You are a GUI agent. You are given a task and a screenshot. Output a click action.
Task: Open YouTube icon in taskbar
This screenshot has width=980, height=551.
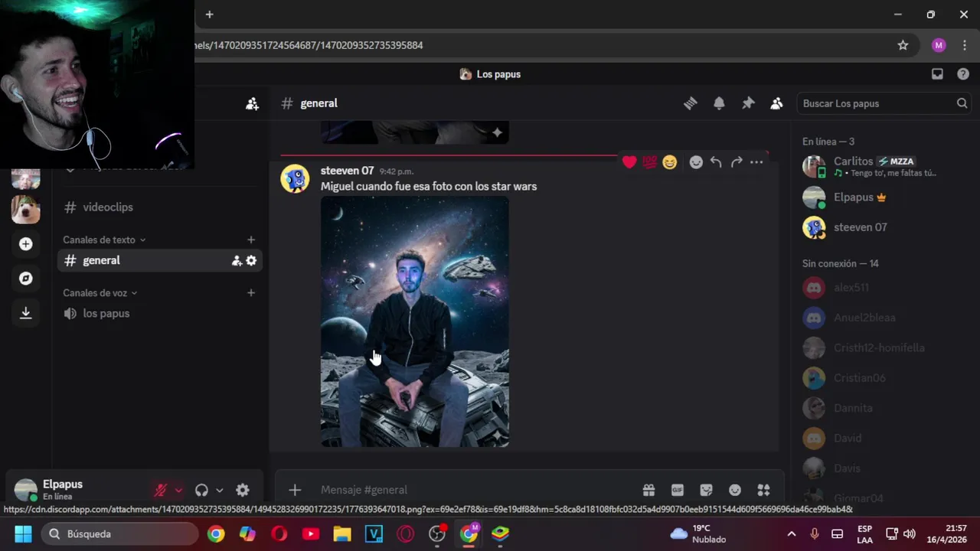point(310,533)
